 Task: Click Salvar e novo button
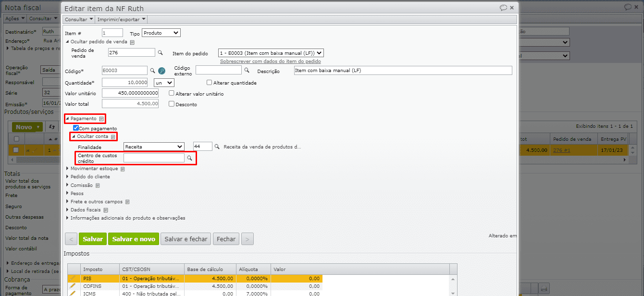134,239
